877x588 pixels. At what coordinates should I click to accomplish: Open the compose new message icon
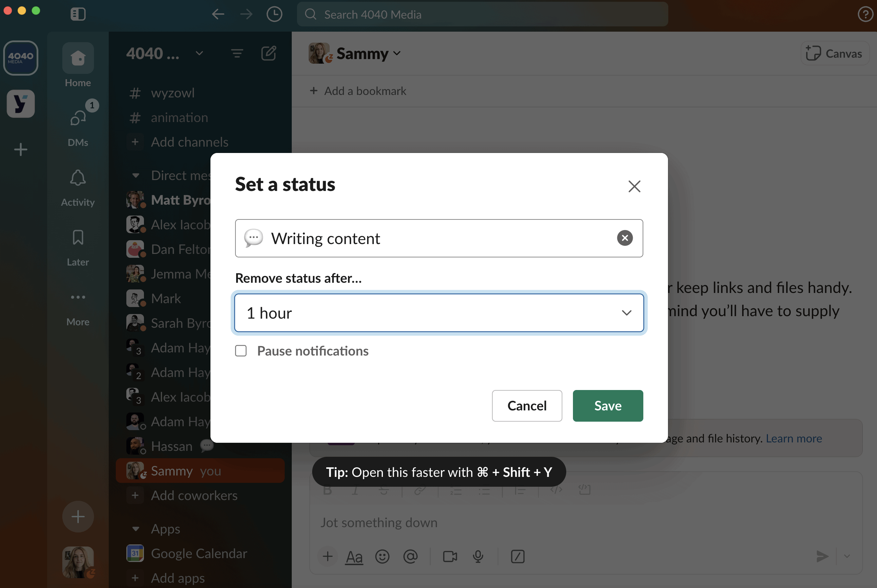269,53
